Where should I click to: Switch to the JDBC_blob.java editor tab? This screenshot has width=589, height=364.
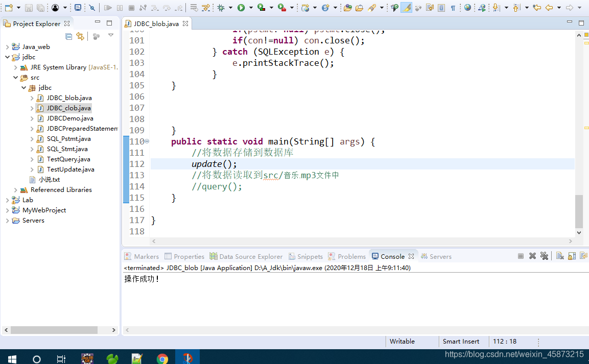156,23
